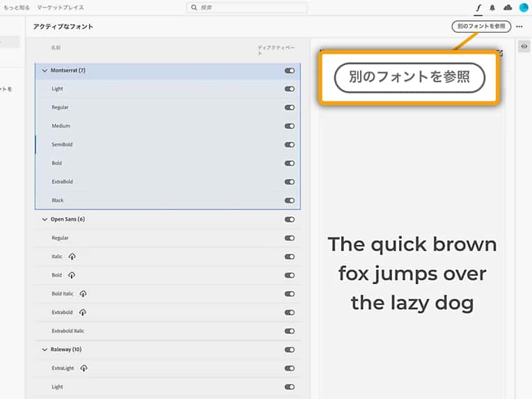Focus the search input field
The width and height of the screenshot is (532, 399).
coord(247,8)
